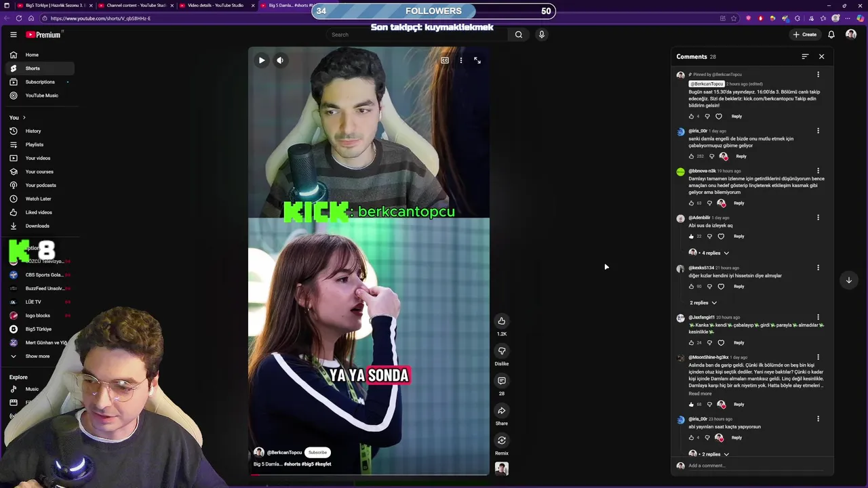This screenshot has height=488, width=868.
Task: Dislike the Short
Action: point(502,351)
